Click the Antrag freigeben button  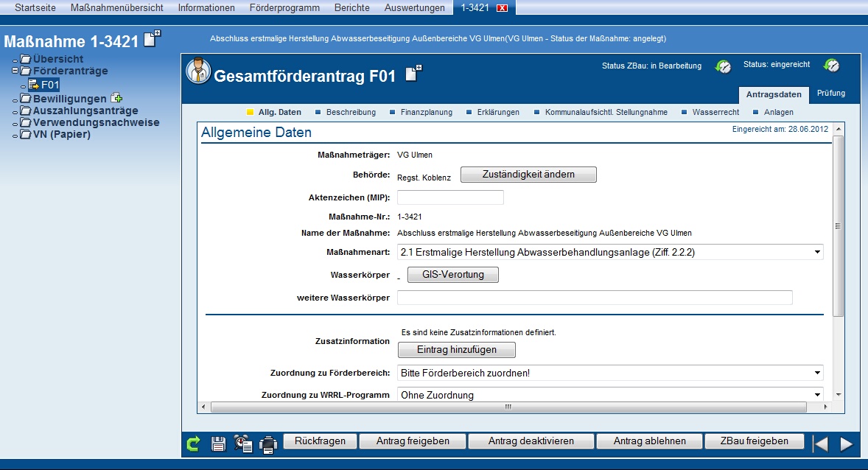point(413,441)
